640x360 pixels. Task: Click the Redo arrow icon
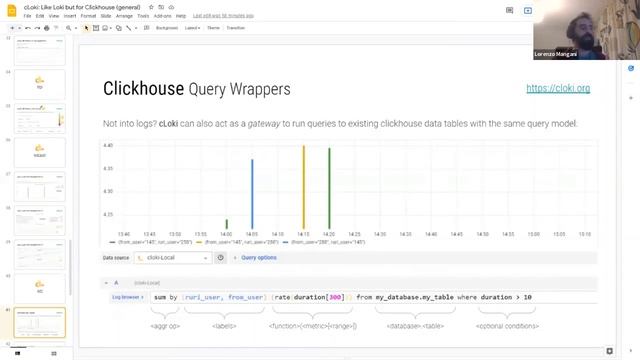click(37, 28)
